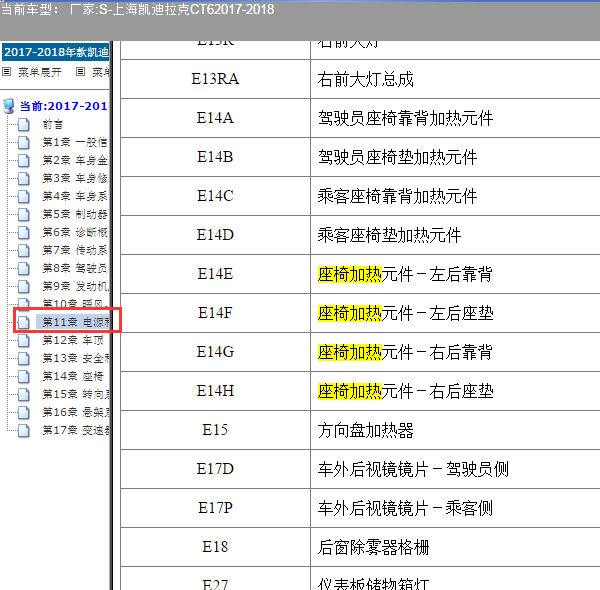Click the 当前车型 vehicle model header text
Viewport: 600px width, 590px height.
(137, 9)
